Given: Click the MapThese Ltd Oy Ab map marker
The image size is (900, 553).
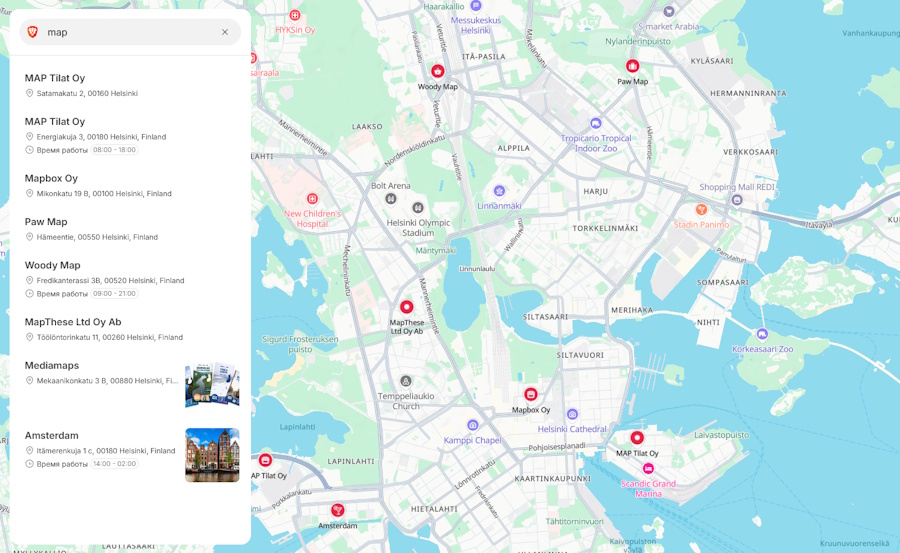Looking at the screenshot, I should [407, 307].
